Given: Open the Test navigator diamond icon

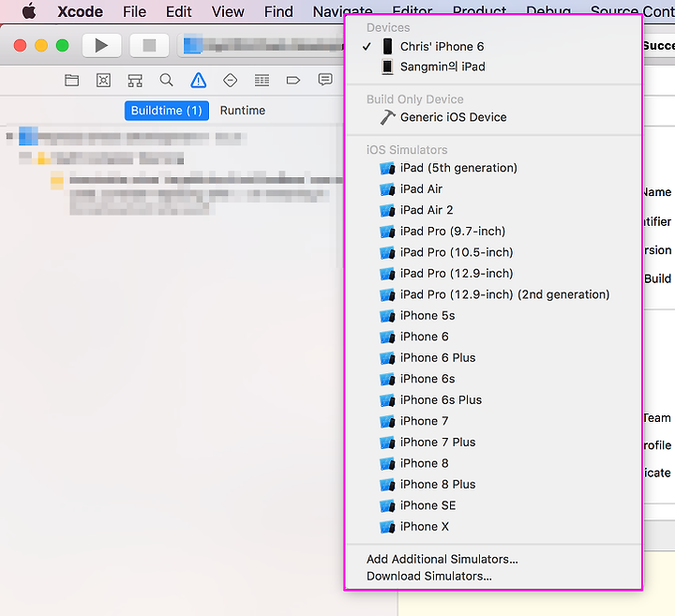Looking at the screenshot, I should click(230, 80).
